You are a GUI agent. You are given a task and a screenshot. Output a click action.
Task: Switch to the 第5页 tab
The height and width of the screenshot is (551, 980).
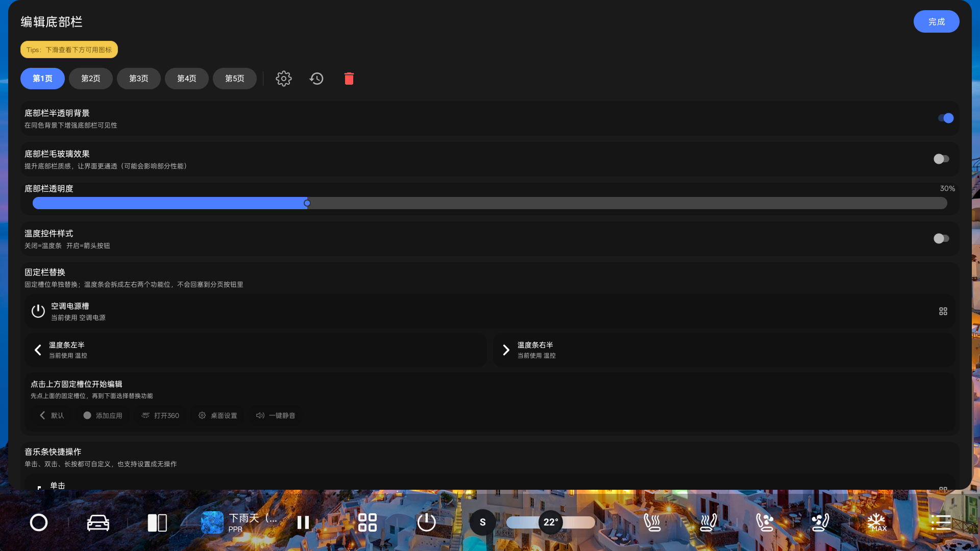click(235, 79)
